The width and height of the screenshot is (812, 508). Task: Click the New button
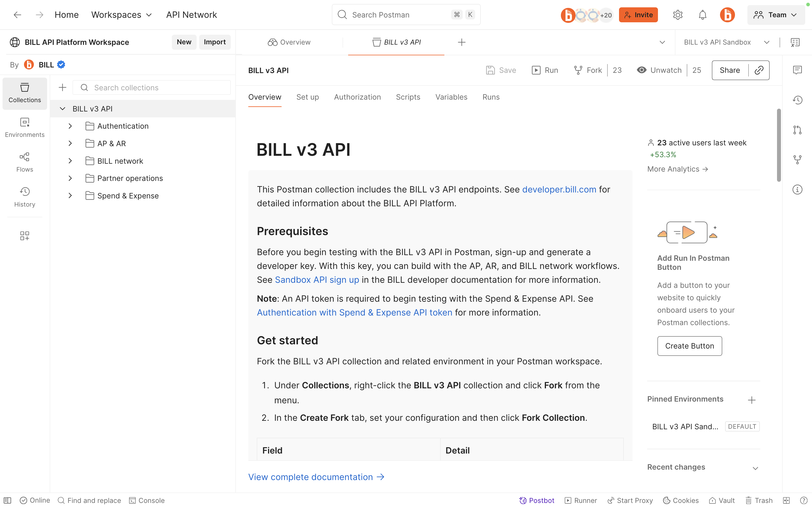coord(184,42)
